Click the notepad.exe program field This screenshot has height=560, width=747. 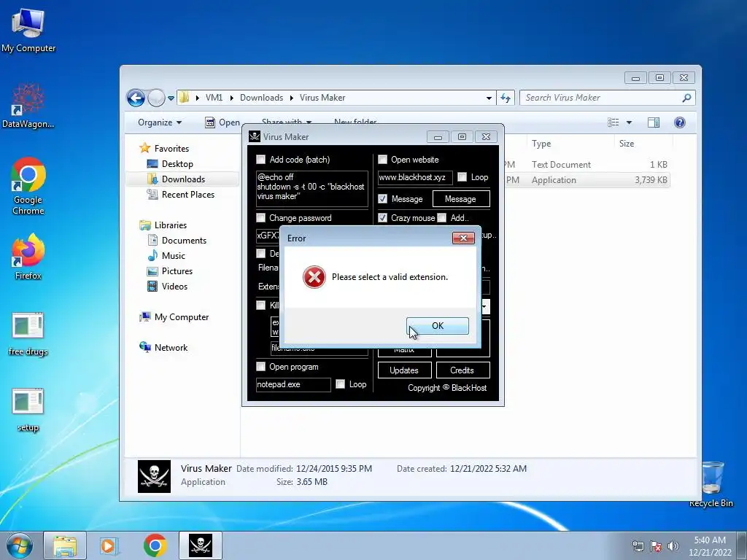coord(293,385)
